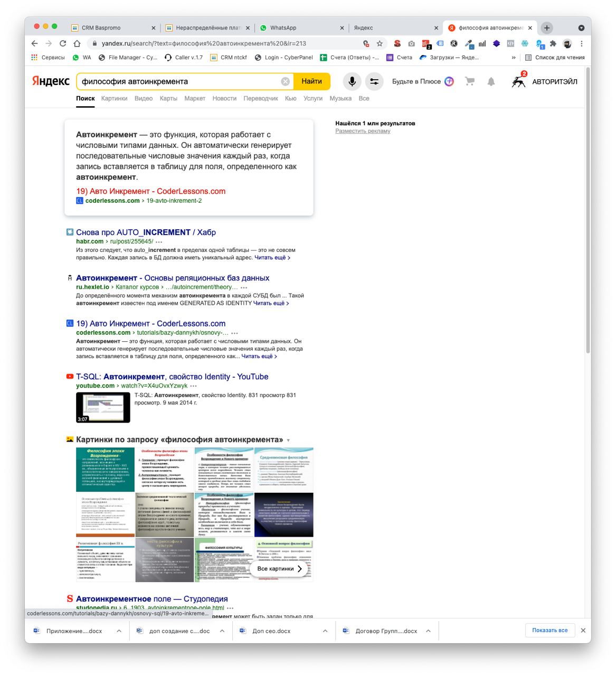The height and width of the screenshot is (676, 616).
Task: Bookmark this page with the star icon
Action: (x=380, y=43)
